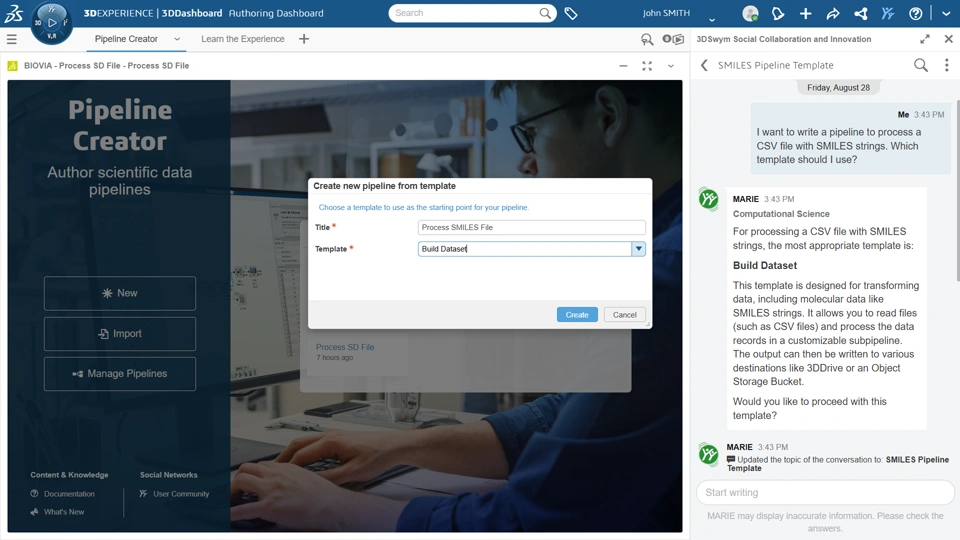Open the 3DEXPERIENCE compass
960x540 pixels.
(x=51, y=23)
